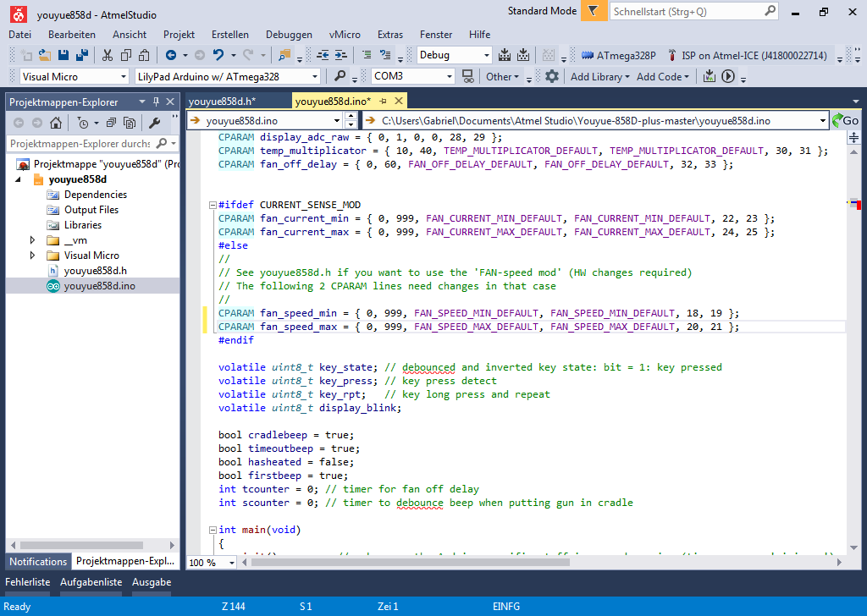Click the Save All toolbar icon
Viewport: 867px width, 616px height.
click(82, 55)
